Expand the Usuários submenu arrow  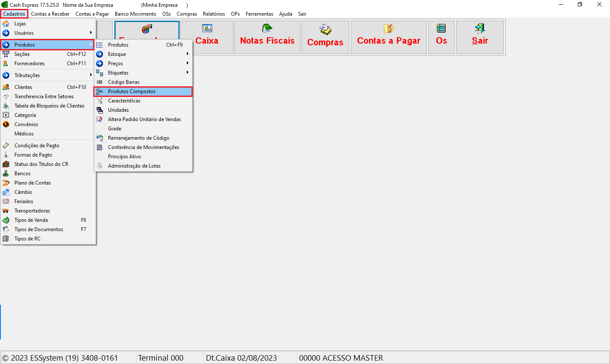tap(91, 33)
